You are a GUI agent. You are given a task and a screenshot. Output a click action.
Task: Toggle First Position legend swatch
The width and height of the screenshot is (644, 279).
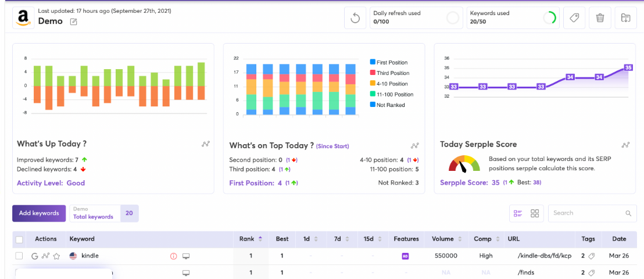coord(373,62)
